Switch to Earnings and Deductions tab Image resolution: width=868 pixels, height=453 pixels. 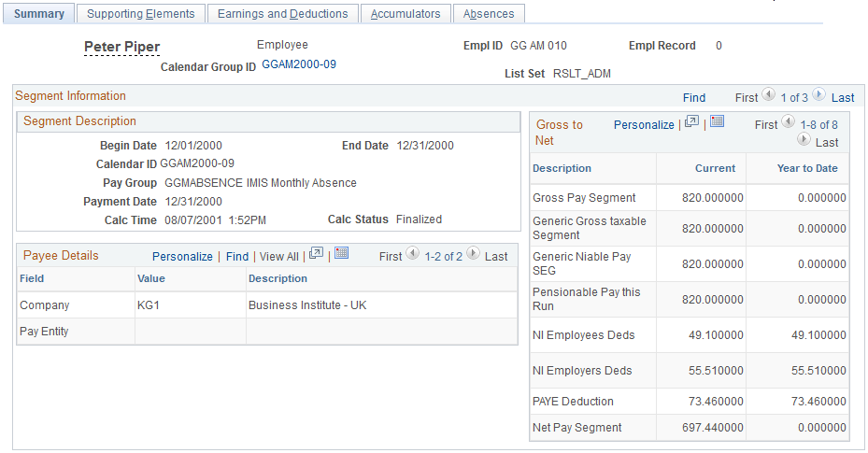[283, 14]
